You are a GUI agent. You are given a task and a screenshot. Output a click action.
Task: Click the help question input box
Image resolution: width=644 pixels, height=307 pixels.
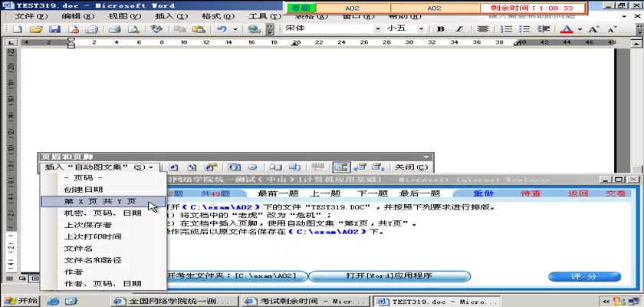[x=553, y=16]
